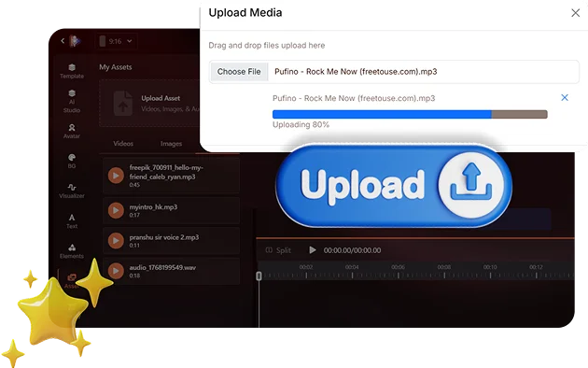Viewport: 588px width, 368px height.
Task: Switch to the Images tab
Action: (x=171, y=144)
